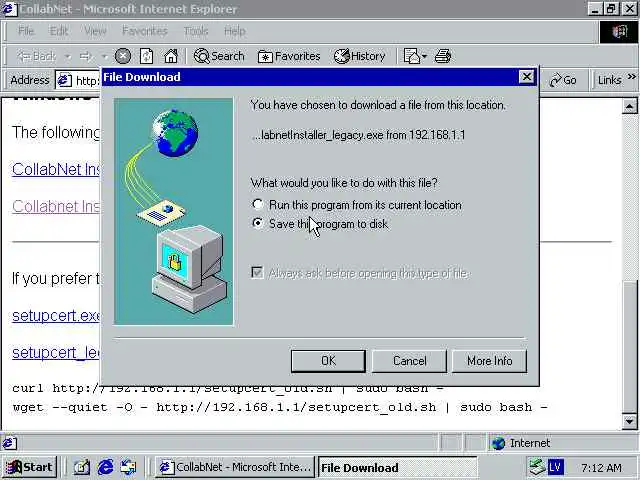Open the Tools menu
The height and width of the screenshot is (480, 640).
(x=196, y=31)
